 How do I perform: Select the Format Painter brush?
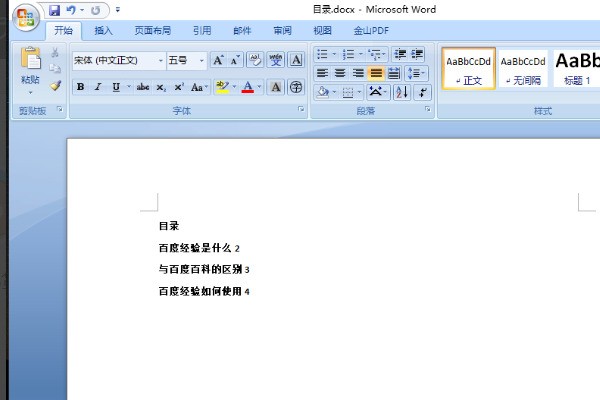pyautogui.click(x=56, y=87)
